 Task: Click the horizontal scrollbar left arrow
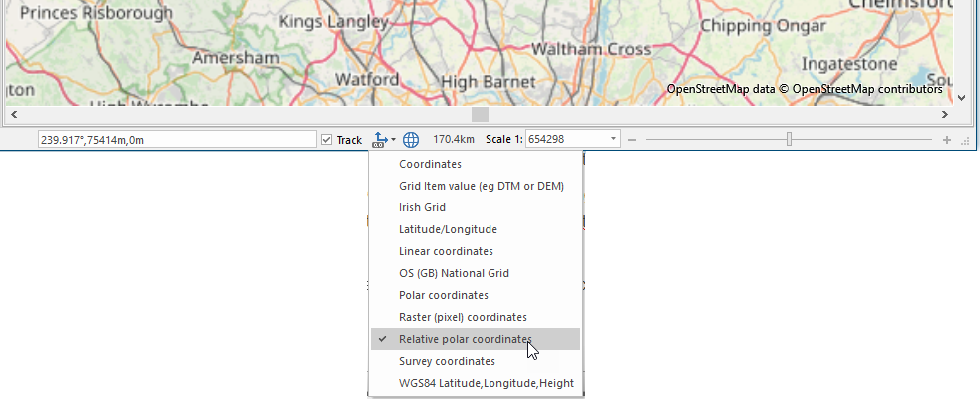tap(13, 115)
